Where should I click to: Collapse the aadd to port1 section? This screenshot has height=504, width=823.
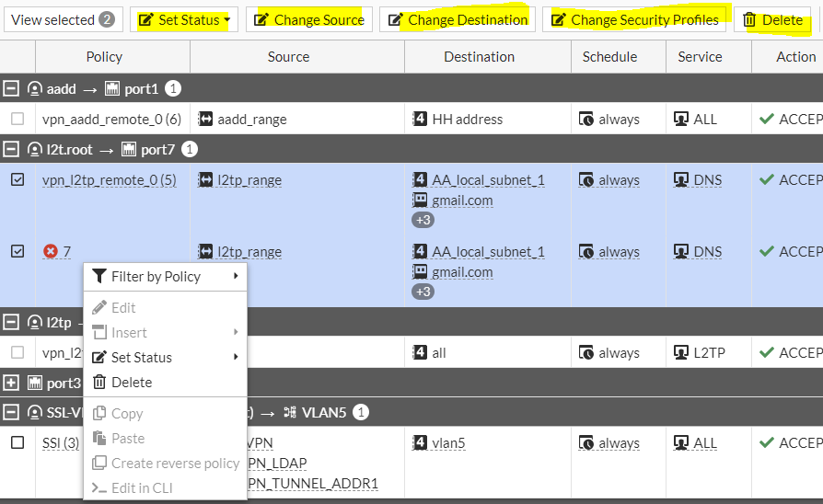point(11,88)
